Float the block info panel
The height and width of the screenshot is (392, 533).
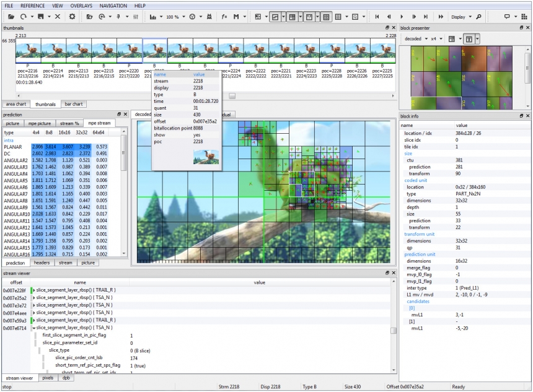point(521,116)
